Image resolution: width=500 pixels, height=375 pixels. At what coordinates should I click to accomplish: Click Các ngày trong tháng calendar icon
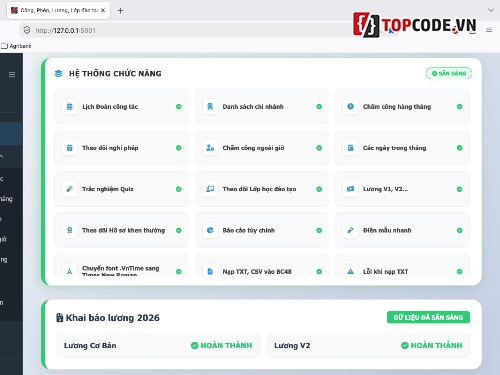(350, 148)
